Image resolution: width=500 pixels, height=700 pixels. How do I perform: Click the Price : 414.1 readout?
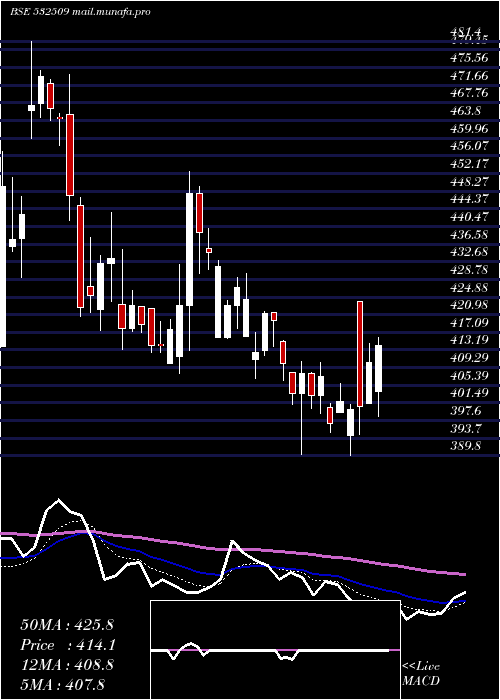point(67,645)
